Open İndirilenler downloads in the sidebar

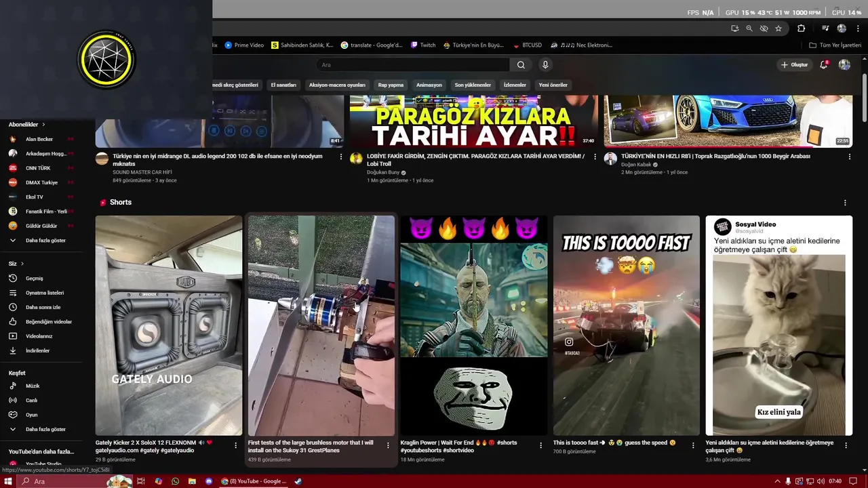37,350
